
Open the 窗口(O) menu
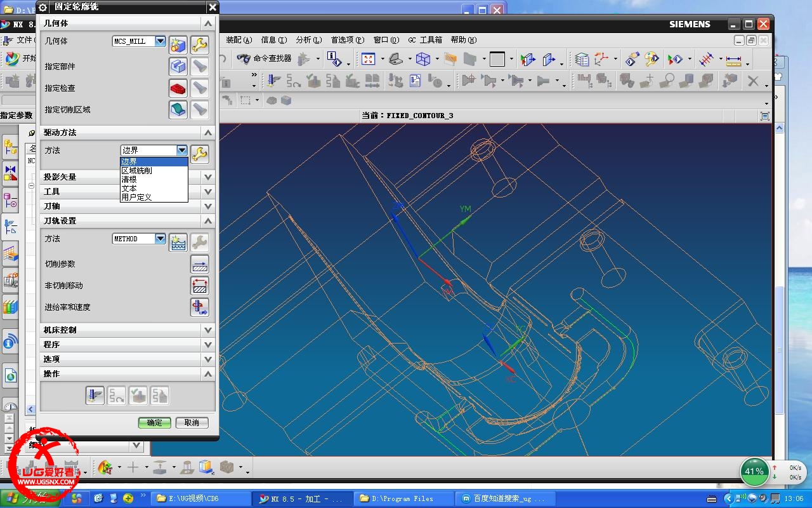(x=386, y=39)
